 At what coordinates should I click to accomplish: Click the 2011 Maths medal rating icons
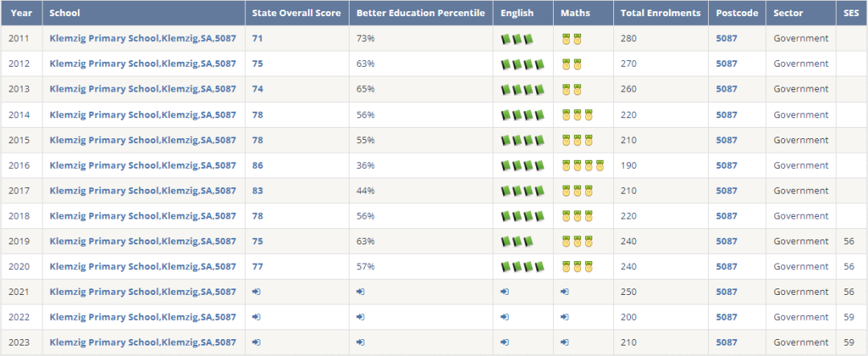571,39
